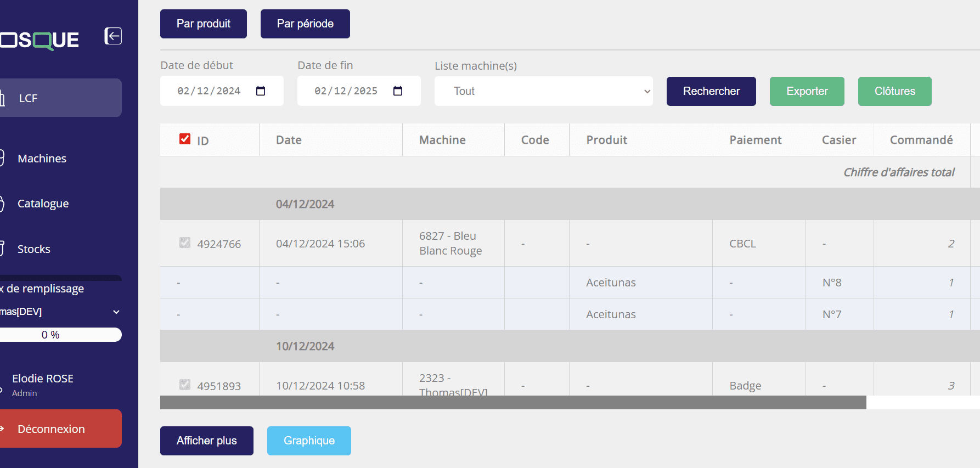
Task: Export the results with Exporter
Action: tap(807, 91)
